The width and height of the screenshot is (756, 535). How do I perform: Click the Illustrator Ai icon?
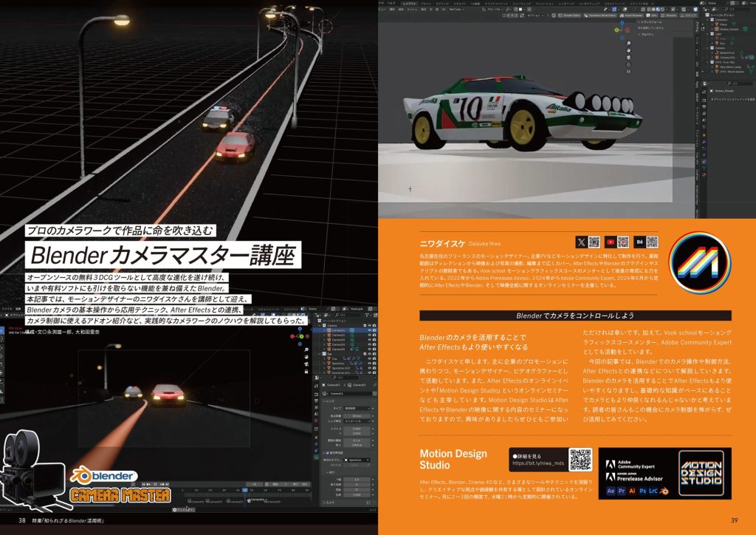632,491
